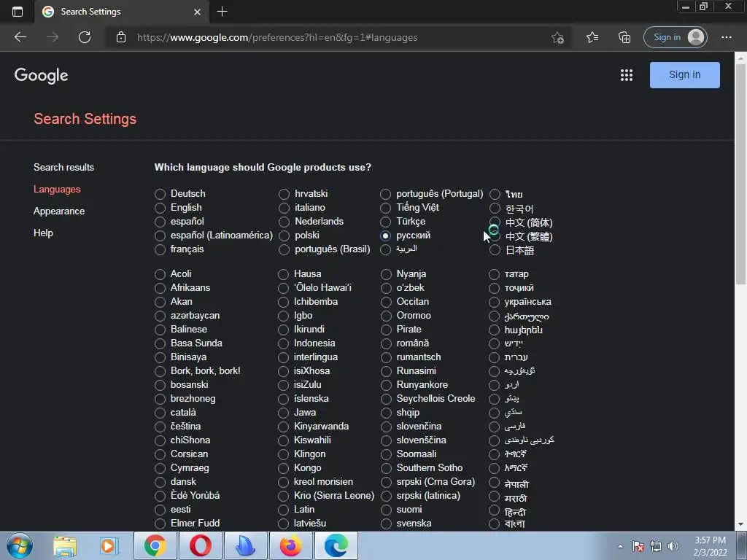Click the Action Center flag tray icon
Viewport: 747px width, 560px height.
[x=638, y=546]
